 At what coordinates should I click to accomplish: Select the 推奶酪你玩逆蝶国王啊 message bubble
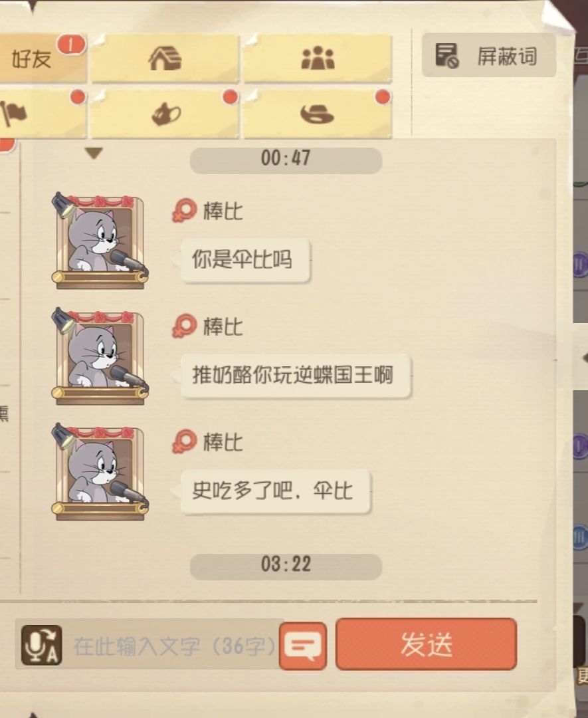(295, 376)
